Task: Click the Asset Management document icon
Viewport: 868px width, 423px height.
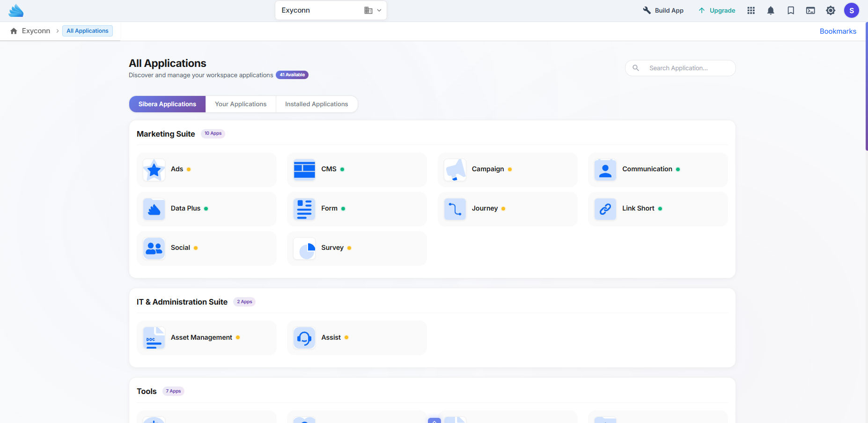Action: pos(154,337)
